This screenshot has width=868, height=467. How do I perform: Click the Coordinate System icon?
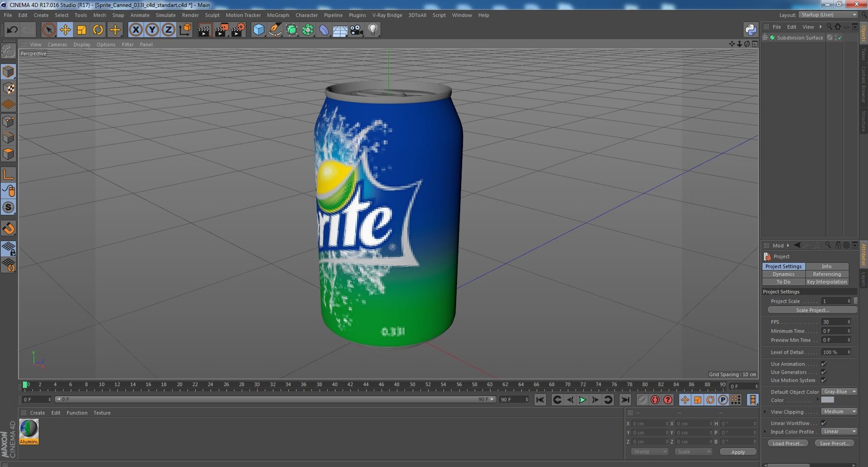tap(185, 30)
